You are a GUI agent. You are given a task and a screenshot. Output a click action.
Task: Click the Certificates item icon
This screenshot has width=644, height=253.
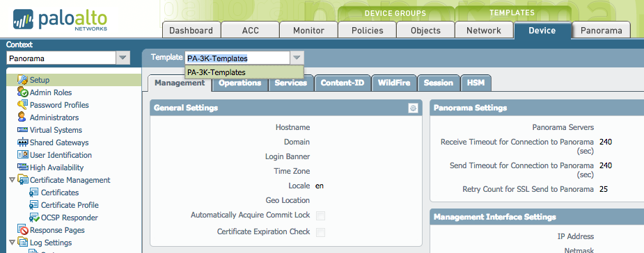click(x=33, y=193)
